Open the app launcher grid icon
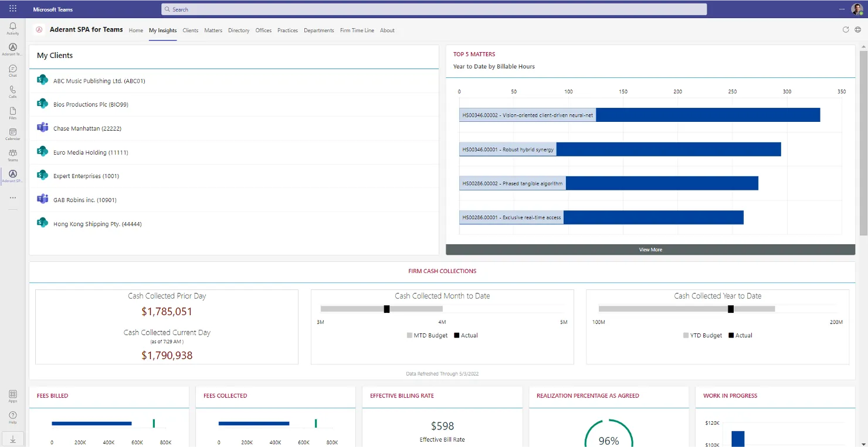The image size is (868, 447). click(x=13, y=9)
